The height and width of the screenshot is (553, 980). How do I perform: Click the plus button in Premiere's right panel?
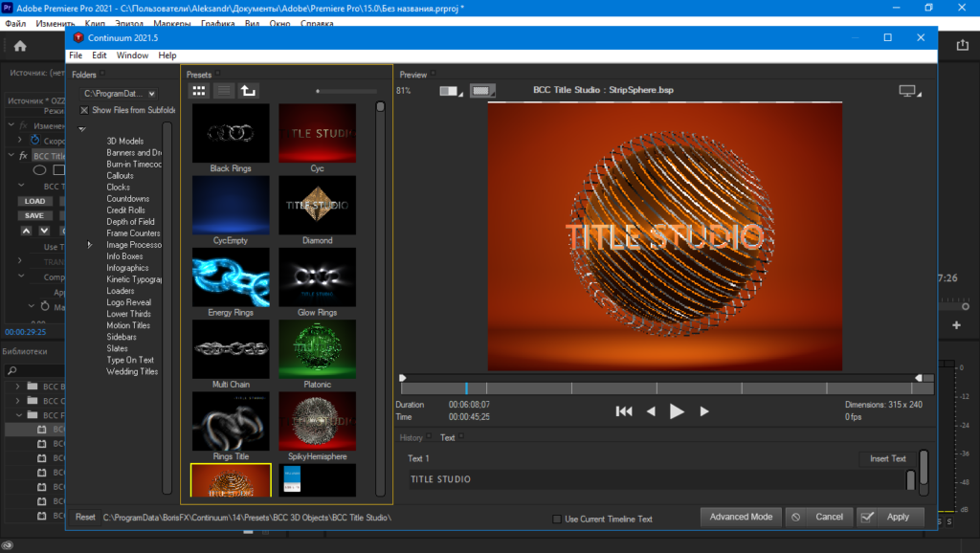(956, 325)
